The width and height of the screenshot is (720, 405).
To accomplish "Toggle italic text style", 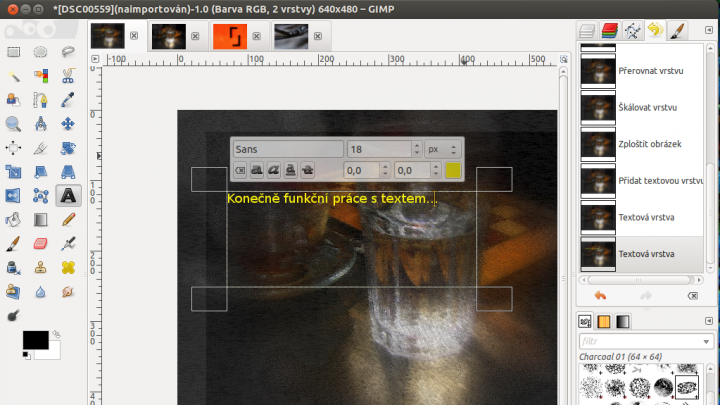I will (x=274, y=170).
